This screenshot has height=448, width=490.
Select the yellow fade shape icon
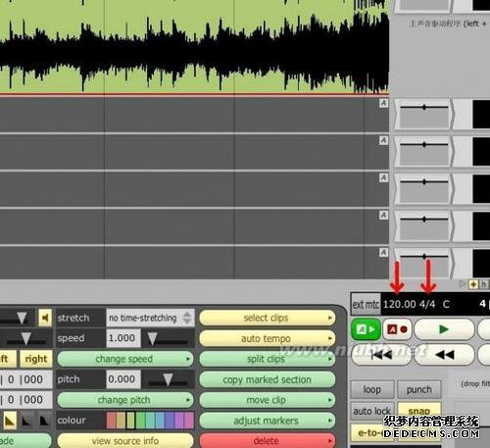tap(10, 421)
